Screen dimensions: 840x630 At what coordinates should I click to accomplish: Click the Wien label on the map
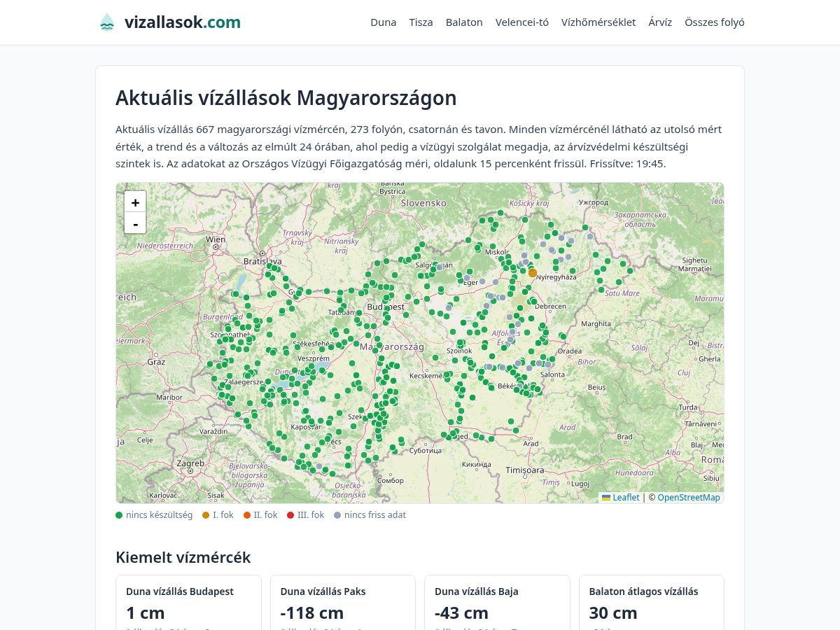click(x=216, y=239)
